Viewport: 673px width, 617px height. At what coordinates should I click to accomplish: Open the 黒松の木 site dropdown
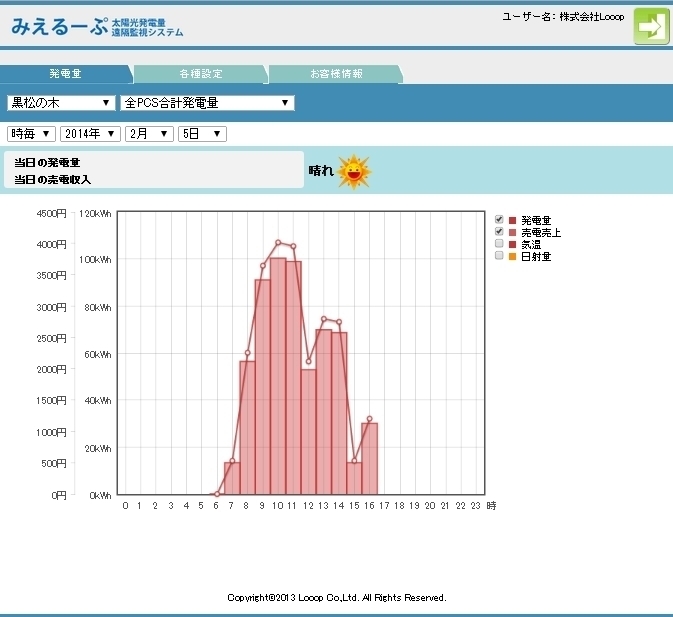click(61, 103)
